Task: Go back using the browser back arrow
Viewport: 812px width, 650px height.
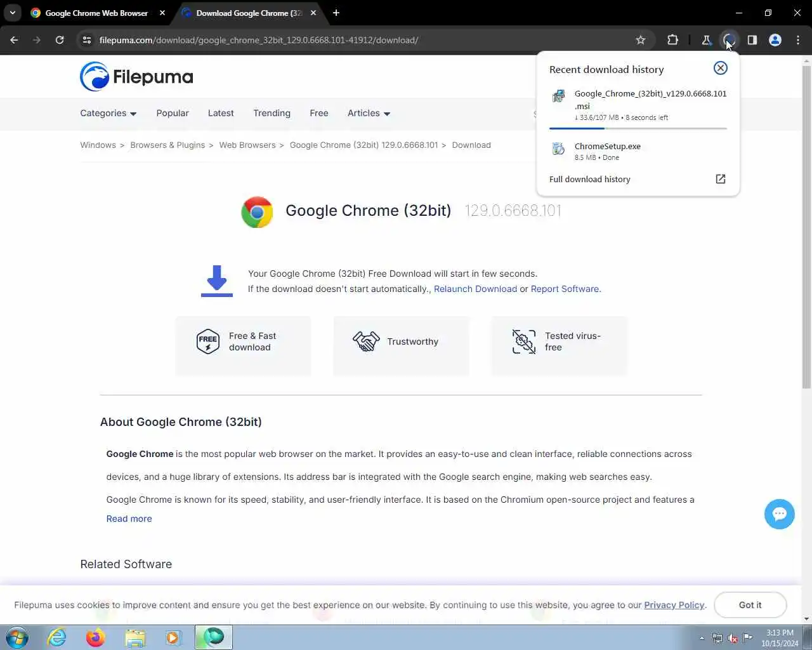Action: click(14, 40)
